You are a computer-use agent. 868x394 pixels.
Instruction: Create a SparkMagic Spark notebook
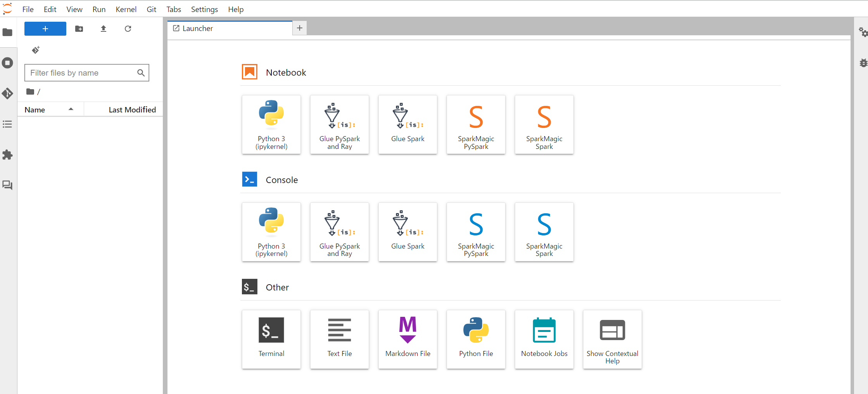(544, 124)
